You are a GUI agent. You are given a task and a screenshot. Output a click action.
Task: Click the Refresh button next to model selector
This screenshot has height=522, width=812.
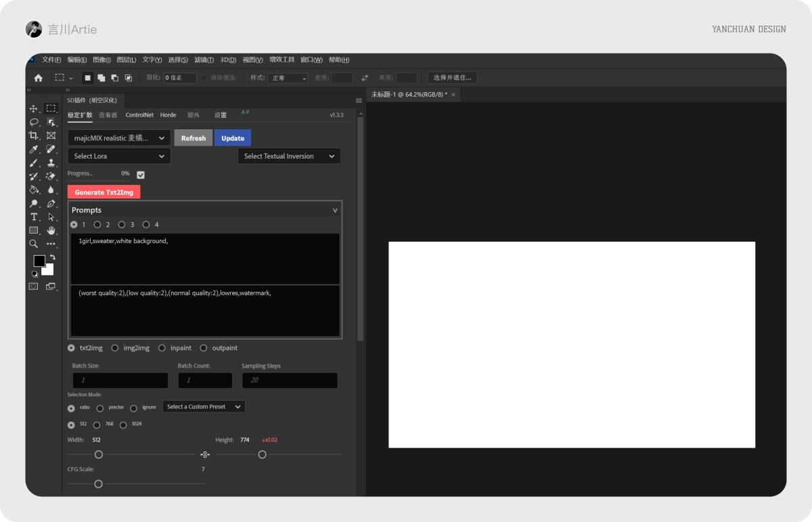[193, 137]
